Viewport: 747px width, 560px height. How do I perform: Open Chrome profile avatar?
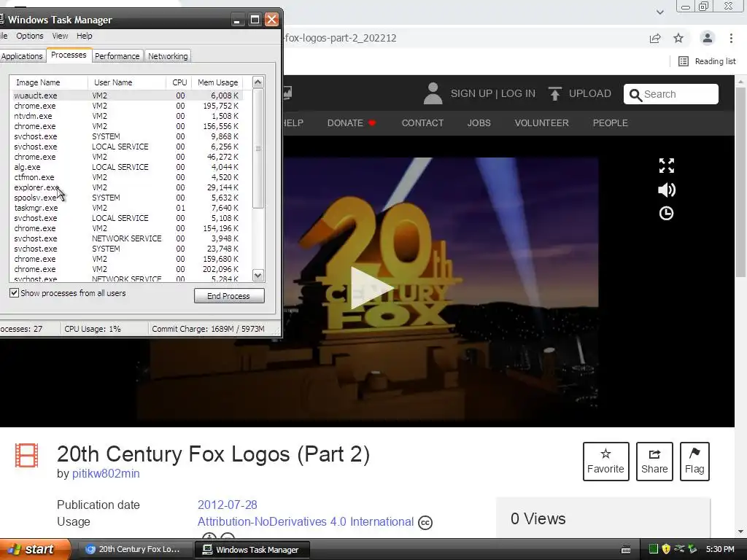pyautogui.click(x=708, y=38)
